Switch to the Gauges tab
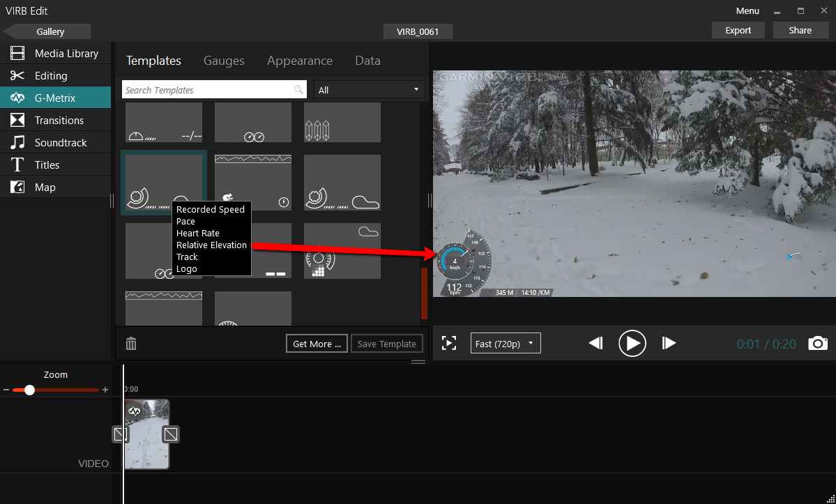This screenshot has height=504, width=836. pyautogui.click(x=224, y=61)
